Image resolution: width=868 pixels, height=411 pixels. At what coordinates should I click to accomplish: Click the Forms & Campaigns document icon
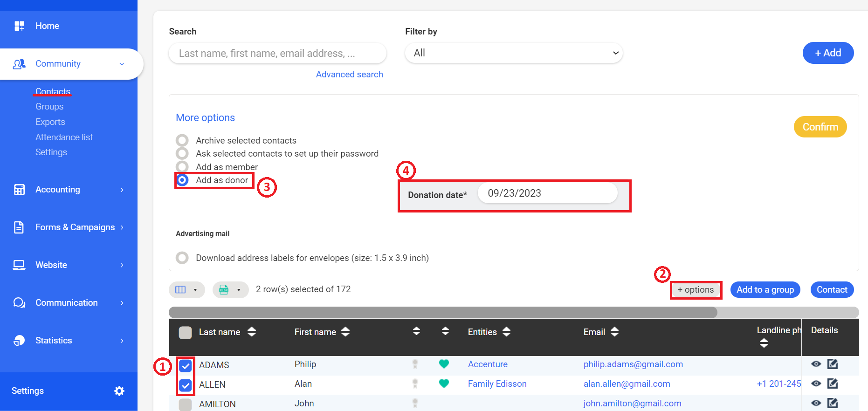[x=19, y=227]
